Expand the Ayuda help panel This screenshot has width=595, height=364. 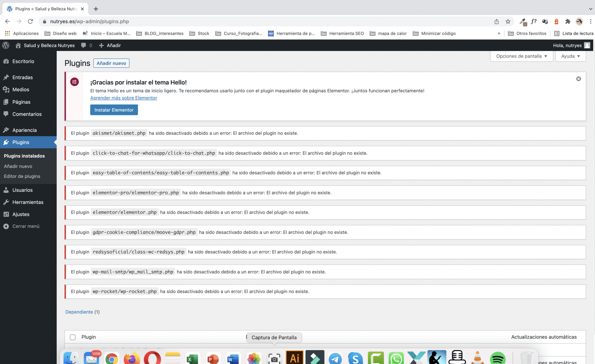[571, 56]
